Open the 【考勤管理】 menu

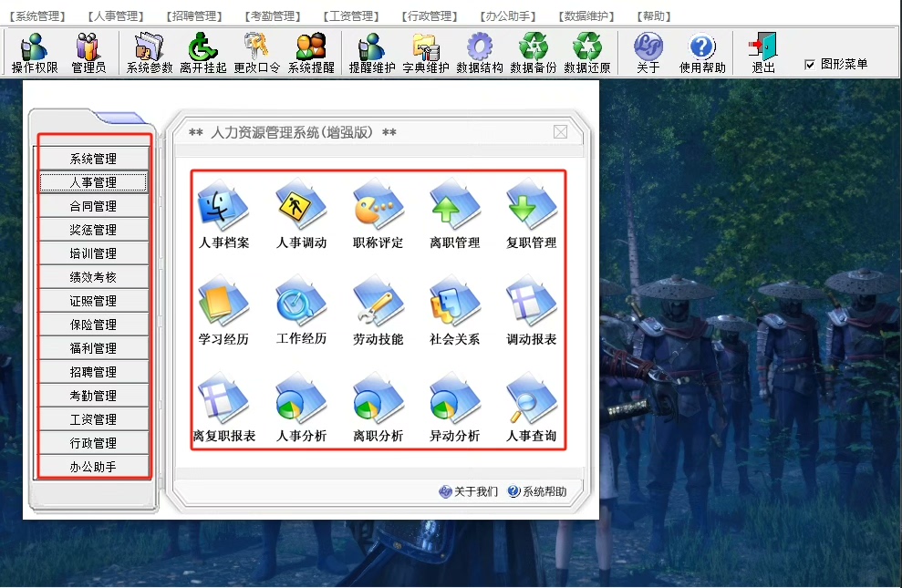pos(272,16)
